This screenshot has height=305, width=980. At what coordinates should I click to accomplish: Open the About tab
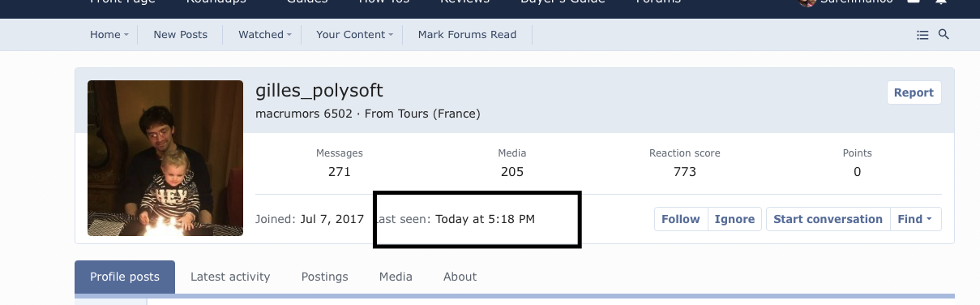(460, 277)
